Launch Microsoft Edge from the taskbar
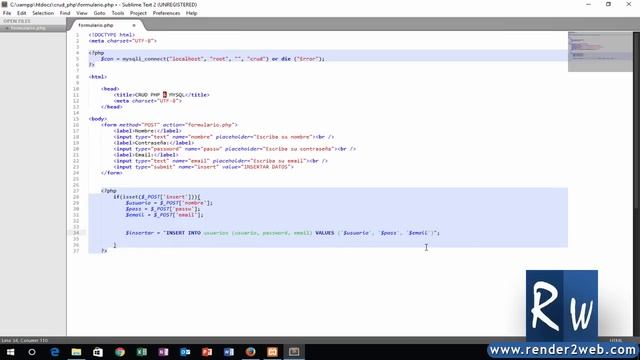Image resolution: width=640 pixels, height=360 pixels. click(x=54, y=352)
